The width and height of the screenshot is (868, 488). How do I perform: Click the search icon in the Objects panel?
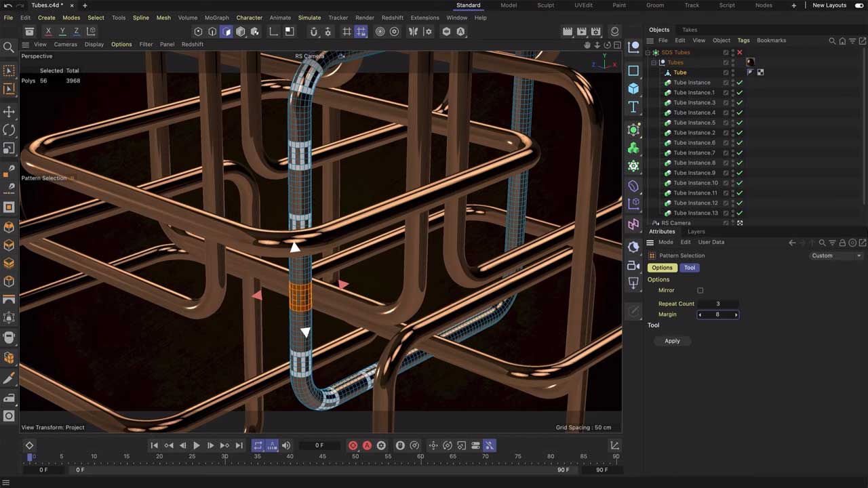click(x=833, y=41)
